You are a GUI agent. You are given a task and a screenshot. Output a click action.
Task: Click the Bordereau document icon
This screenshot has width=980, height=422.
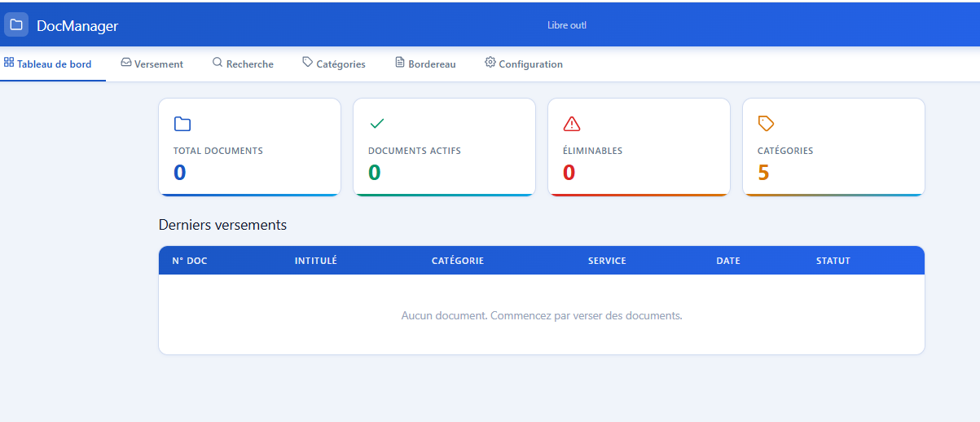click(x=400, y=63)
